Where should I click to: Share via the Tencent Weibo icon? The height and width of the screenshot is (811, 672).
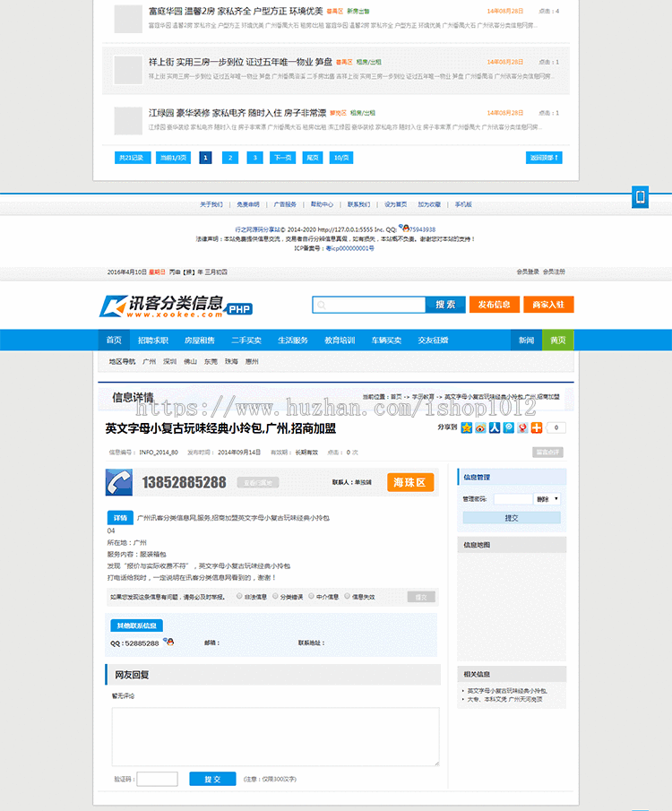coord(509,427)
